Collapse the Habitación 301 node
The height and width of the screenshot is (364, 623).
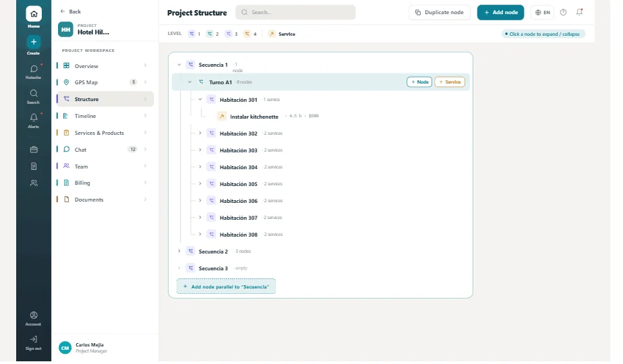200,99
